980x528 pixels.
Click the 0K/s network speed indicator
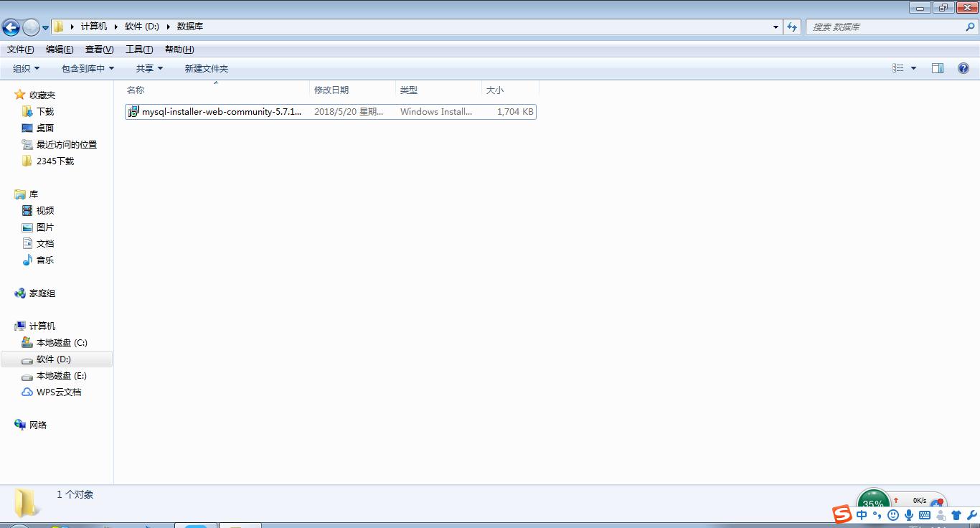(919, 500)
